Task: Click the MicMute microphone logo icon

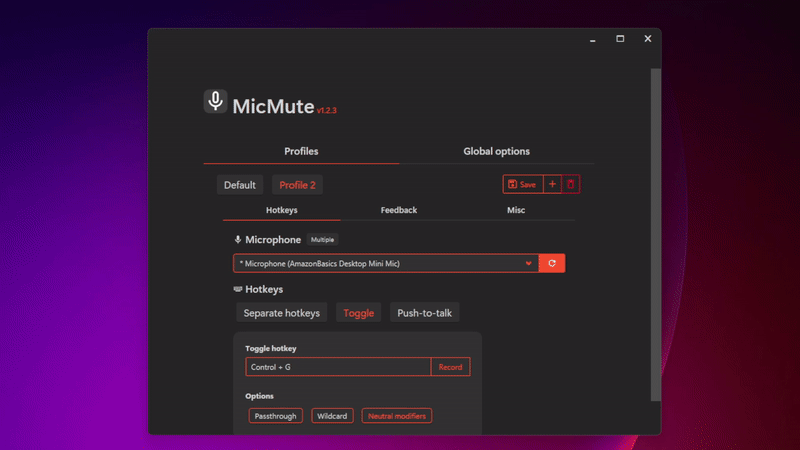Action: click(215, 101)
